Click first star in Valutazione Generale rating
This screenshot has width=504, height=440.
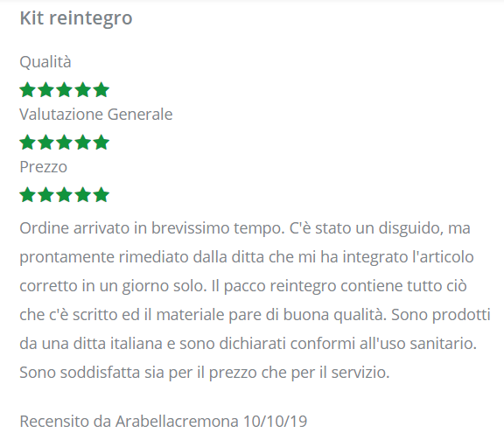tap(27, 142)
